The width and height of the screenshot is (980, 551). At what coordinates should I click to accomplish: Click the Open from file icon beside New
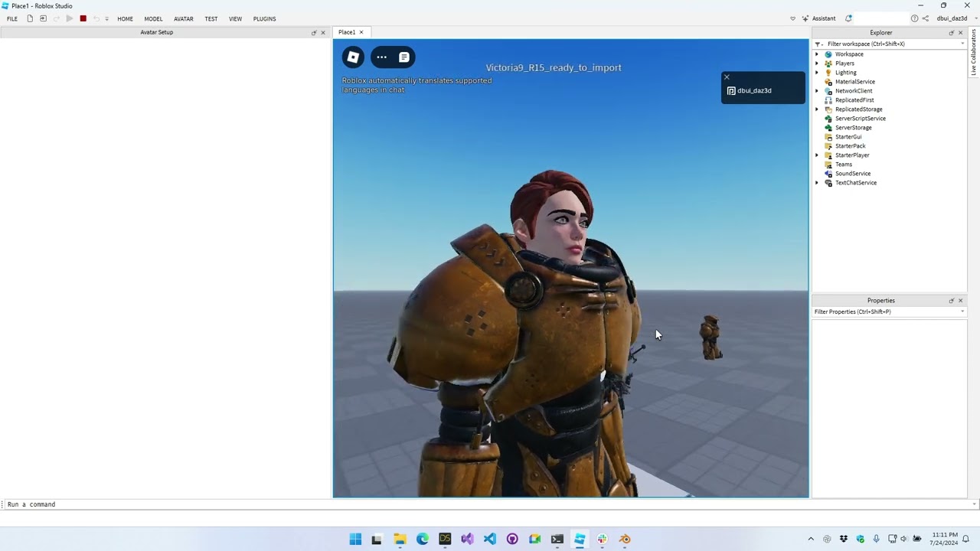[x=43, y=18]
